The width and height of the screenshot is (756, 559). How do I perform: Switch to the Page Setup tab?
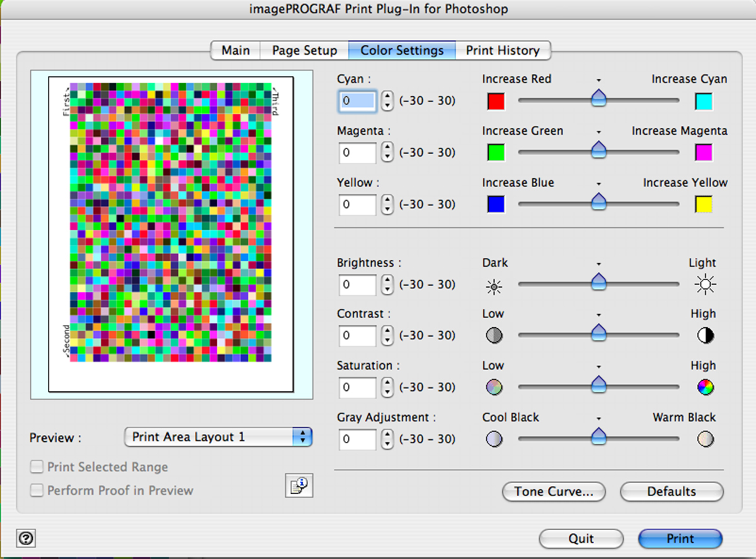(305, 50)
